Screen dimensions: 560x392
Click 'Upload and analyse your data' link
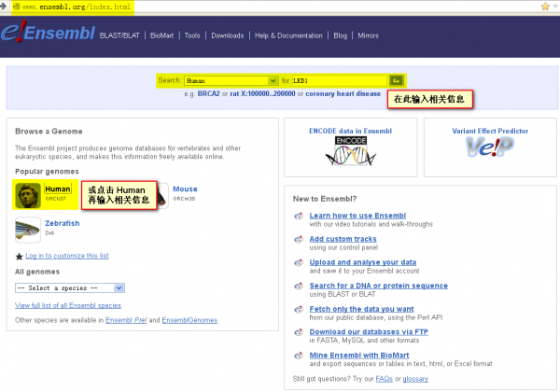click(363, 262)
